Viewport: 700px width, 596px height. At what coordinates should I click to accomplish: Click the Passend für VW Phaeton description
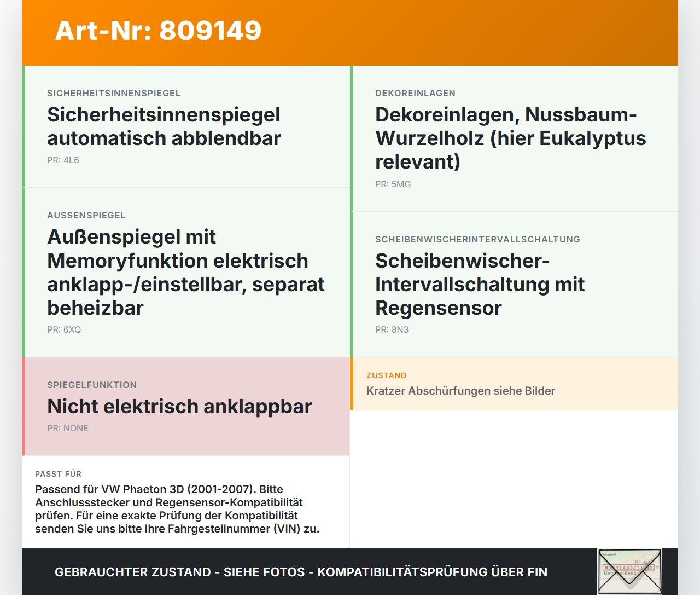coord(177,509)
